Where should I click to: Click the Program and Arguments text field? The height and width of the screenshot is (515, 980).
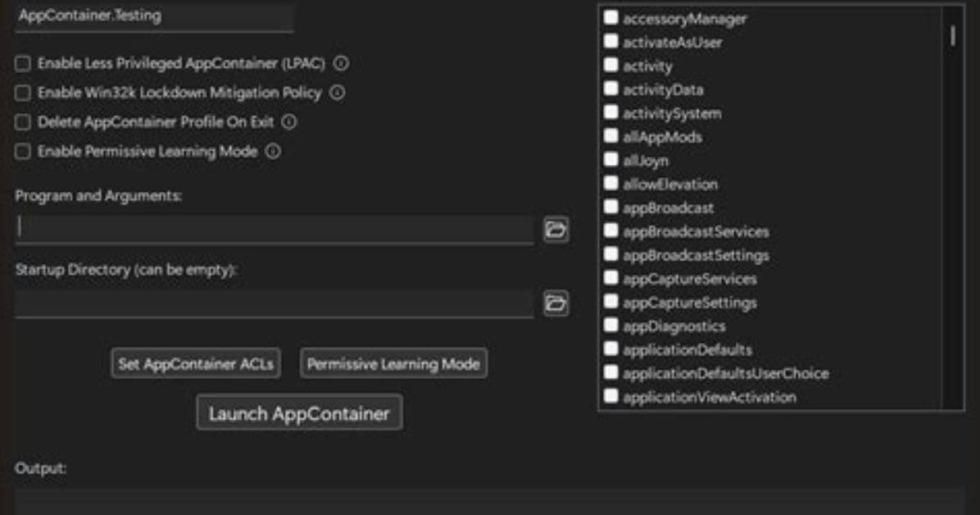[274, 229]
